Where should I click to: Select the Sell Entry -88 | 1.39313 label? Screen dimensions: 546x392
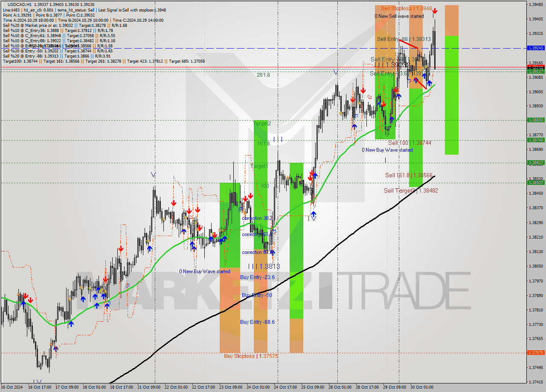pyautogui.click(x=404, y=39)
